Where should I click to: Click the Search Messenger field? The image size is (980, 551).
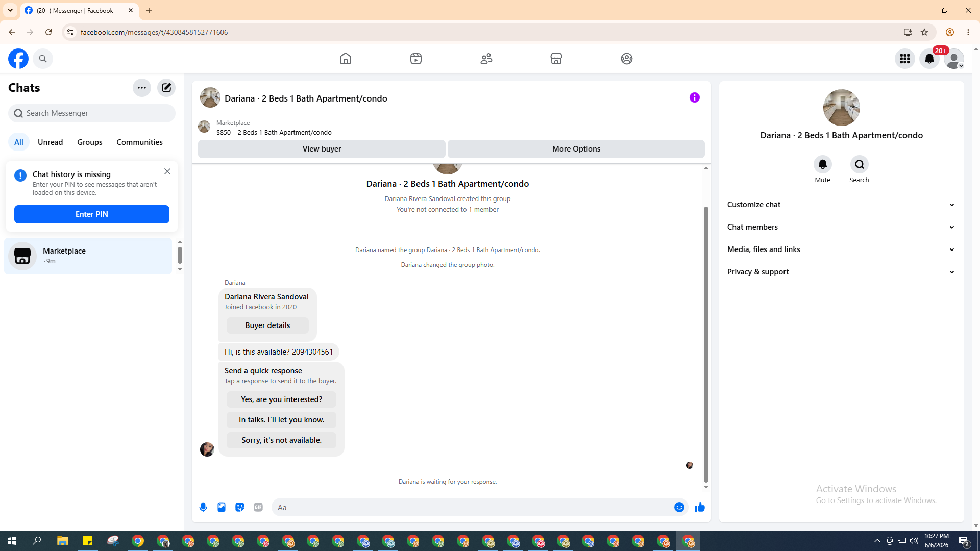(92, 113)
